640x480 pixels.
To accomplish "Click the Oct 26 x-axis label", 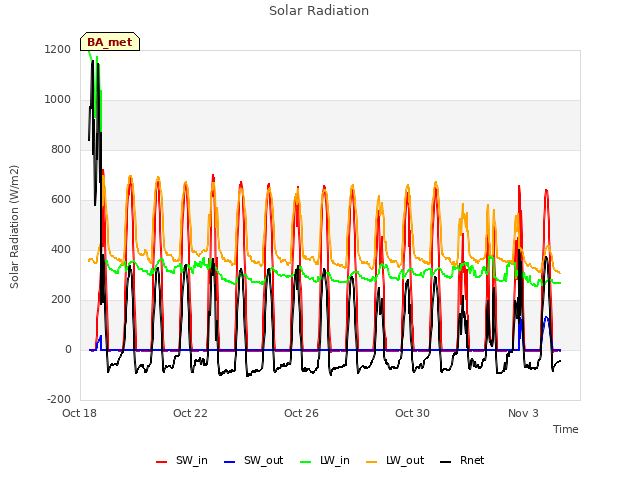I will tap(302, 413).
